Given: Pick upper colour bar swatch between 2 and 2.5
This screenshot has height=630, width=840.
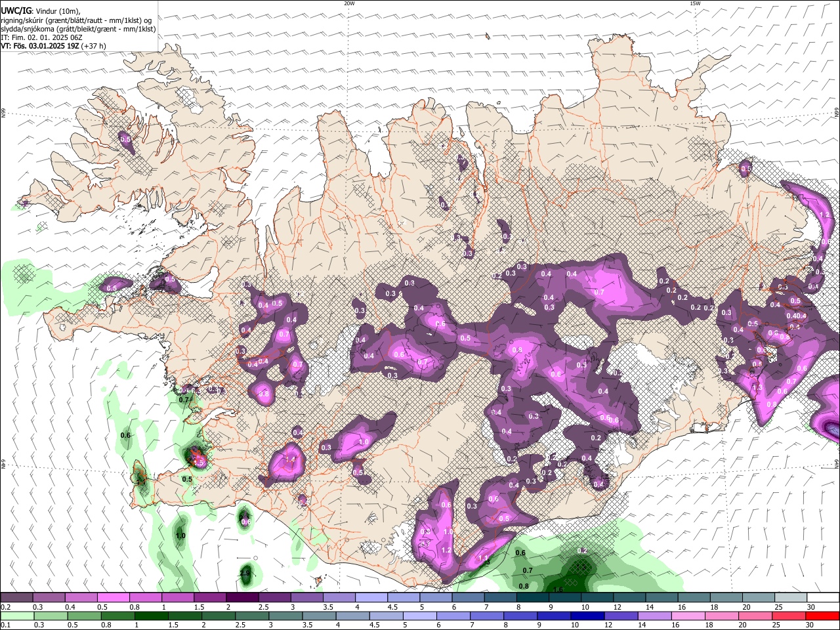Looking at the screenshot, I should (242, 598).
